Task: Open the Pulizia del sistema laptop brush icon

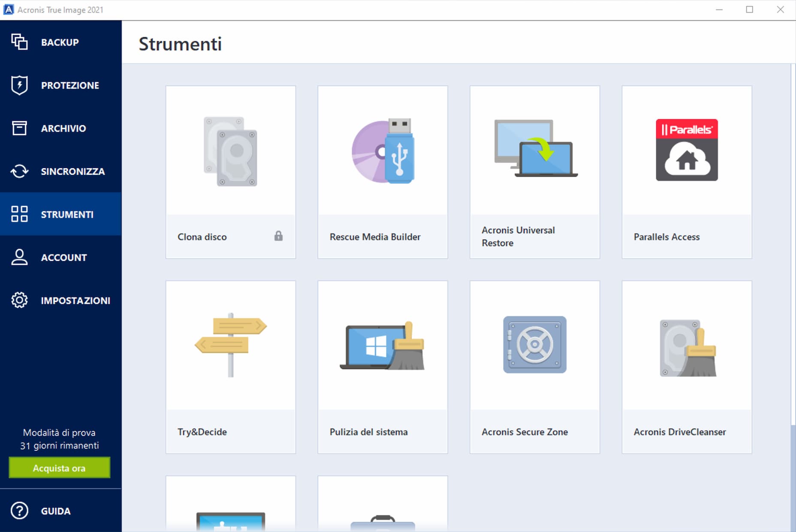Action: coord(383,346)
